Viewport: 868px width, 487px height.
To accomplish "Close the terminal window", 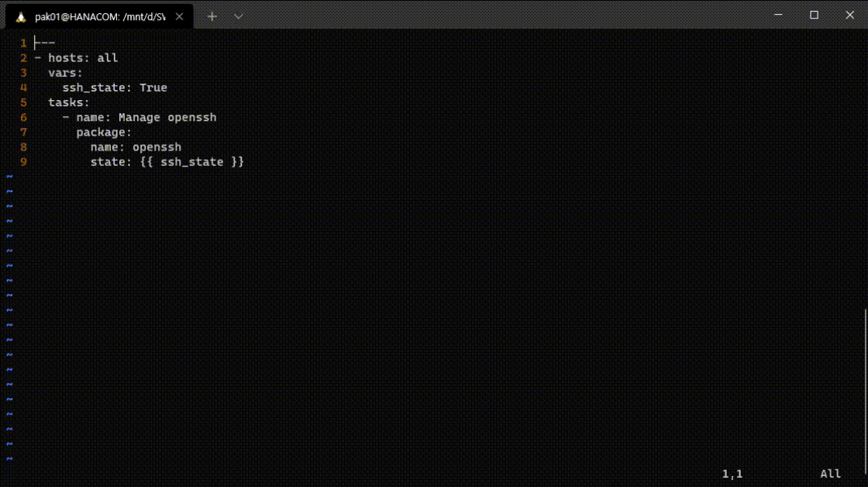I will [x=849, y=15].
